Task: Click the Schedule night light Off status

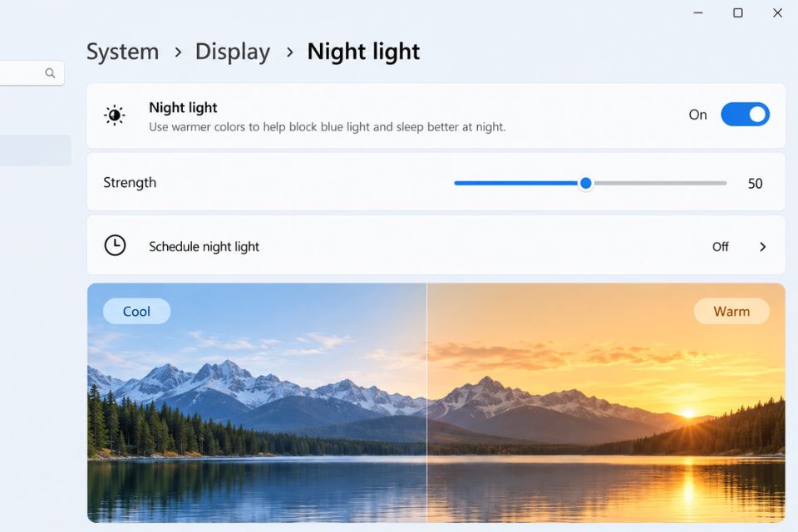Action: pos(720,247)
